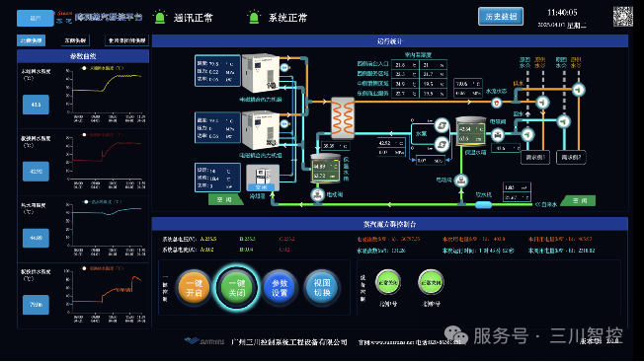Shut down using the green 一键关闭 button

[237, 287]
